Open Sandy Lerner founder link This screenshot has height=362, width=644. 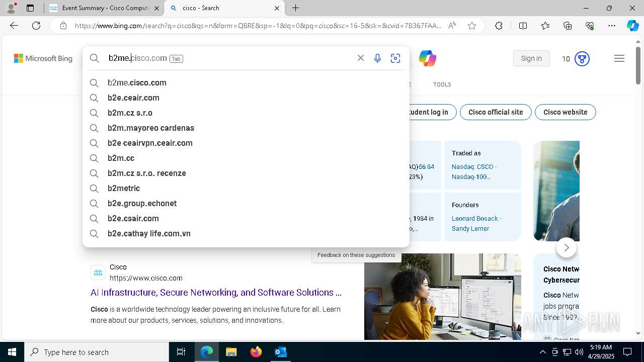point(470,228)
